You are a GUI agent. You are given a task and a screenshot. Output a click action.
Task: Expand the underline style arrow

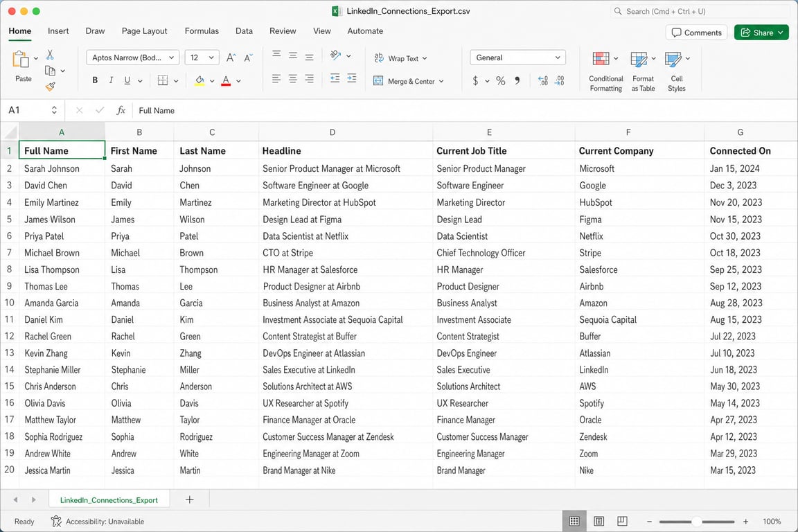pos(140,80)
